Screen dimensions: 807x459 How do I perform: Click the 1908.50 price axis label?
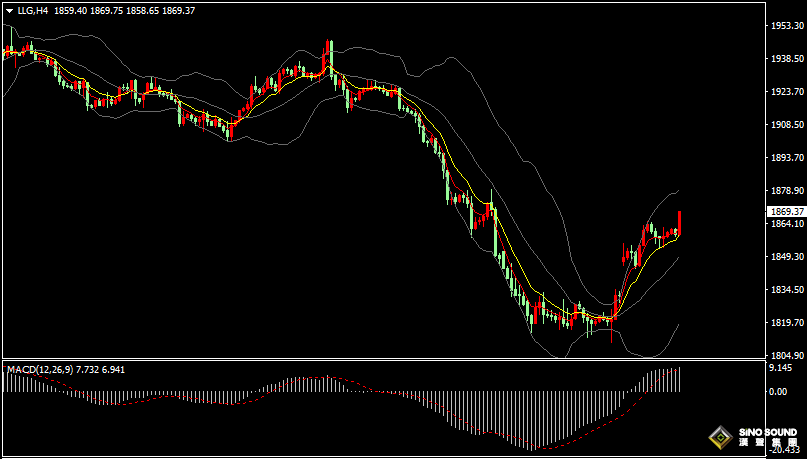point(787,125)
